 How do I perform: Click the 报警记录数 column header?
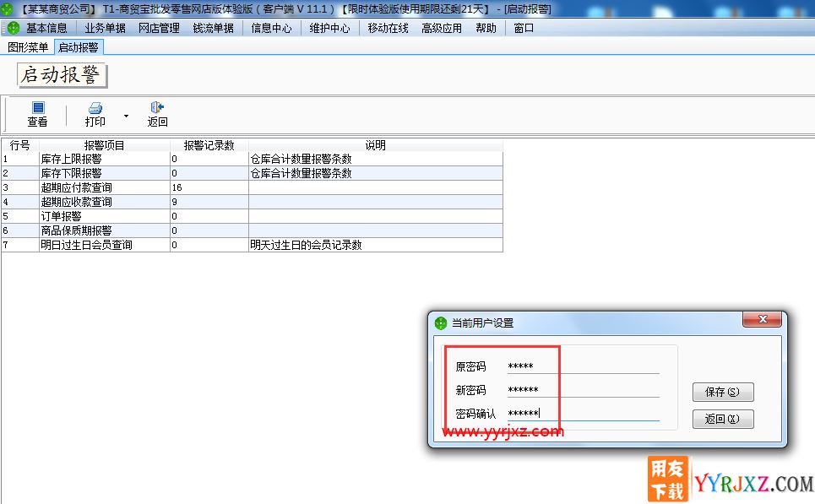(x=209, y=145)
